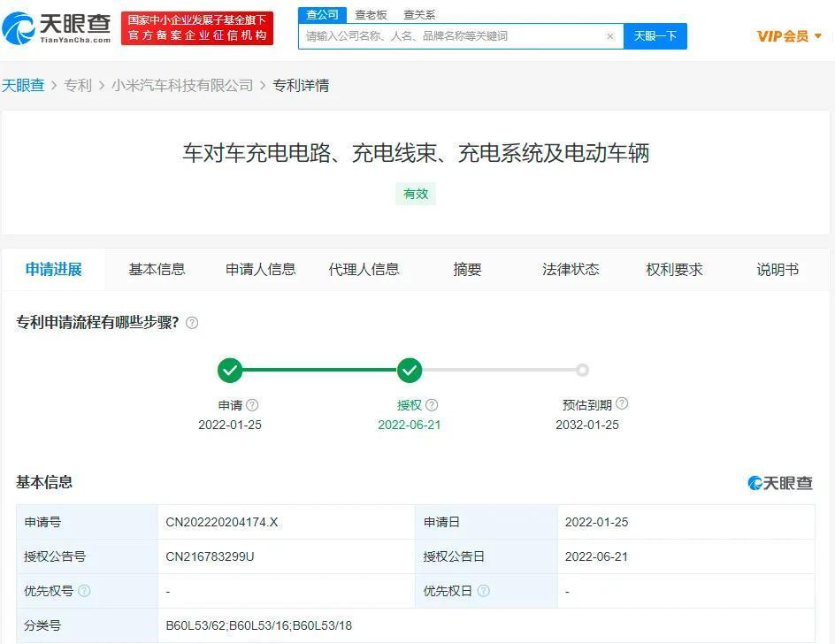
Task: Open help icon next to 授权 step
Action: point(432,405)
